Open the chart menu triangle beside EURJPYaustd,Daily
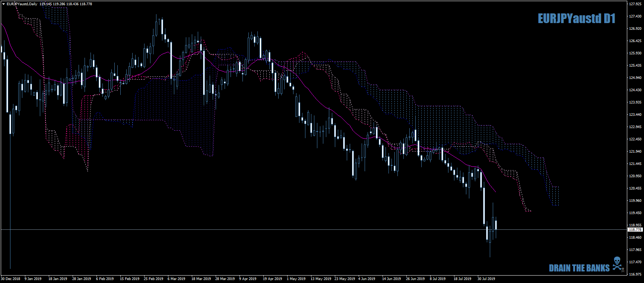 click(x=3, y=4)
